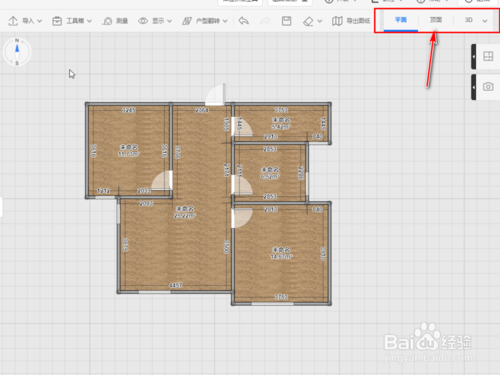
Task: Select the room labeled 25.22m²
Action: (x=185, y=212)
